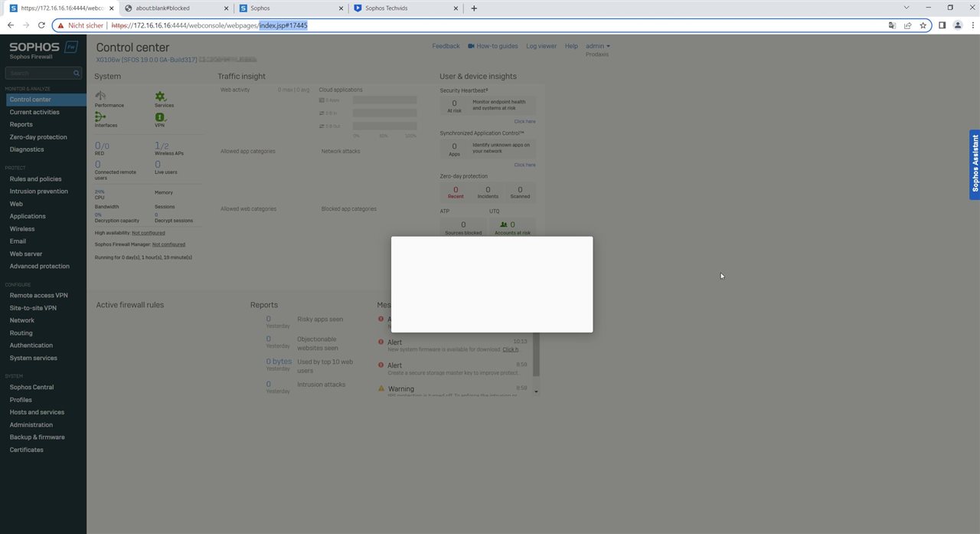Open Site-to-site VPN
This screenshot has width=980, height=534.
pyautogui.click(x=33, y=308)
